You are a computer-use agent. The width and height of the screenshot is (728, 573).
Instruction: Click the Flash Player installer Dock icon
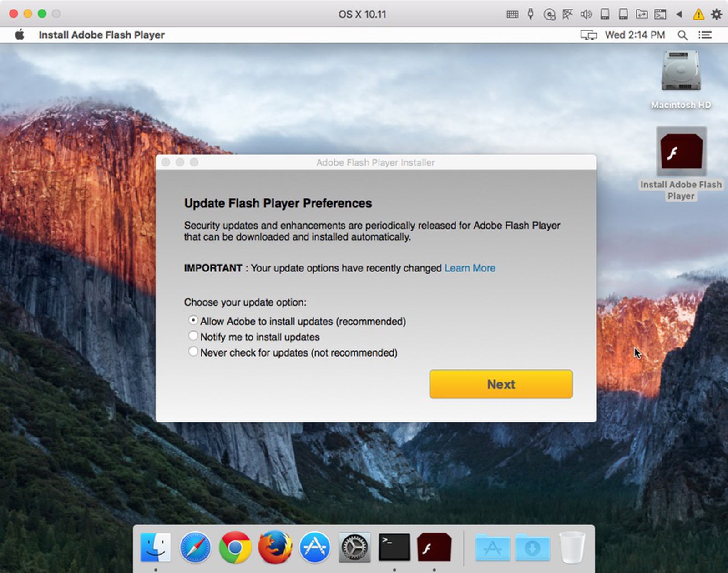tap(434, 547)
